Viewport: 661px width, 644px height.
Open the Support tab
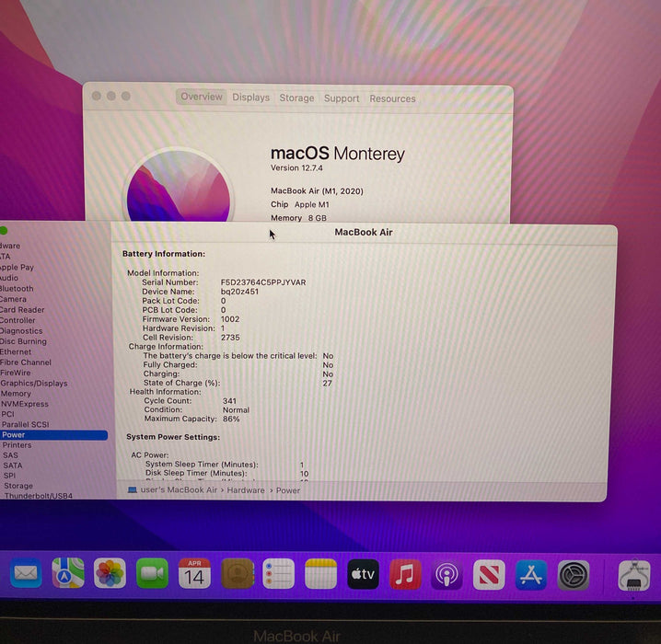[x=342, y=98]
